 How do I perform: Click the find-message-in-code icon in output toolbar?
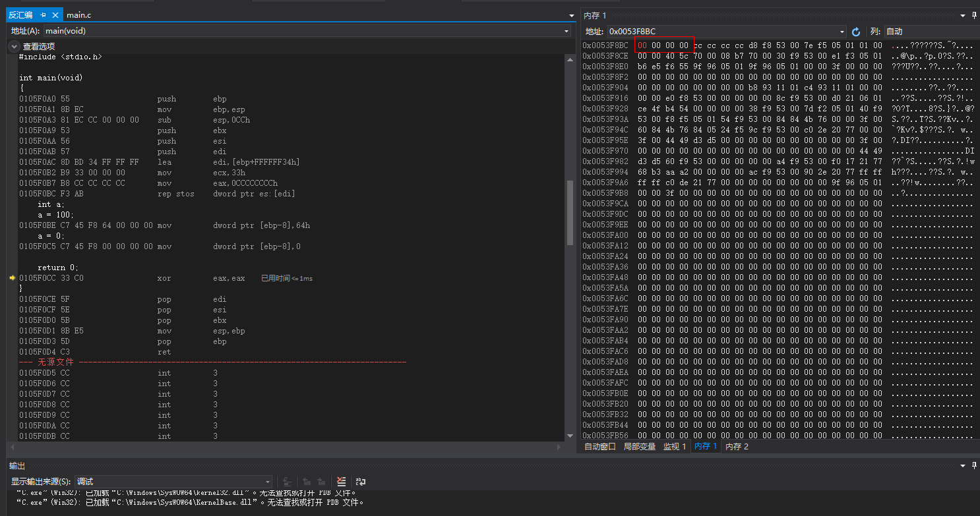288,482
